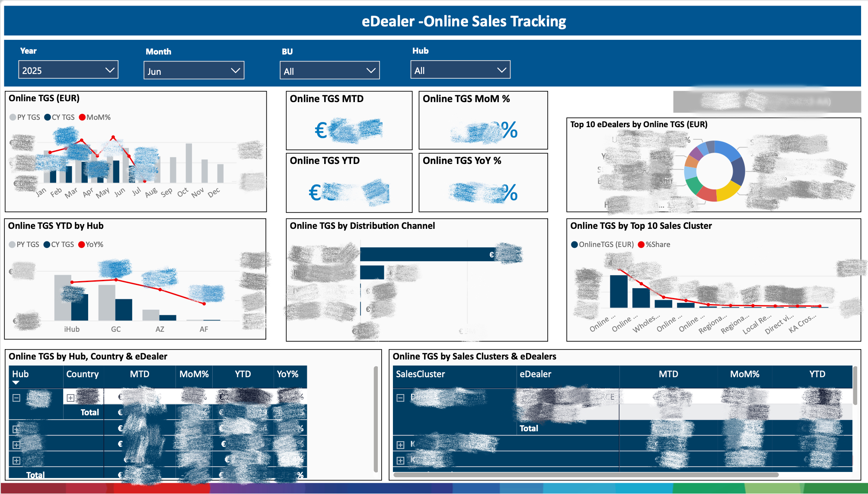This screenshot has height=494, width=868.
Task: Select the Total row in Hub table
Action: [36, 474]
